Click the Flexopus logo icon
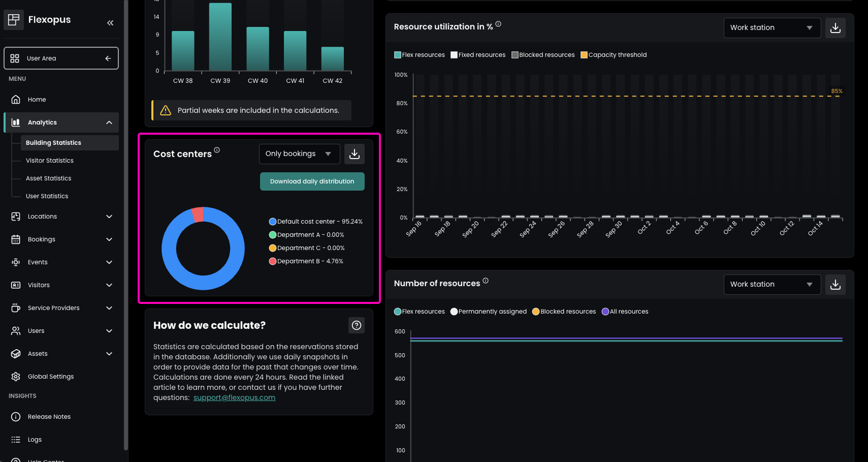The width and height of the screenshot is (868, 462). 14,20
